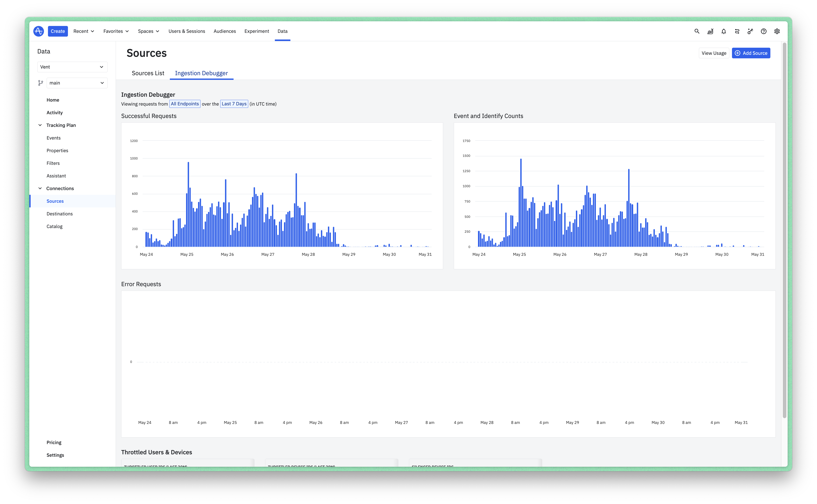817x504 pixels.
Task: Click the curved arrow route icon
Action: click(737, 31)
